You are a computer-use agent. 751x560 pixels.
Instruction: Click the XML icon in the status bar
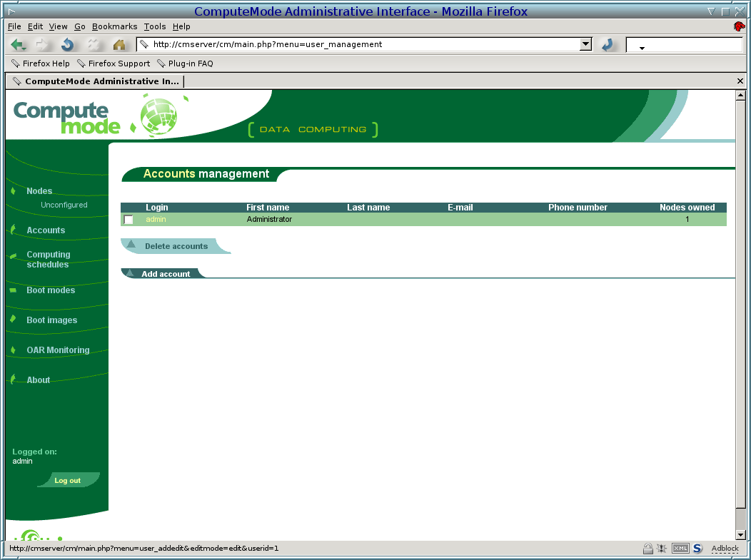(x=680, y=549)
